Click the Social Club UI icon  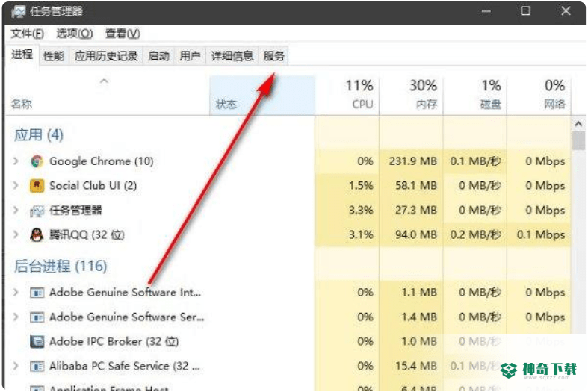(37, 186)
